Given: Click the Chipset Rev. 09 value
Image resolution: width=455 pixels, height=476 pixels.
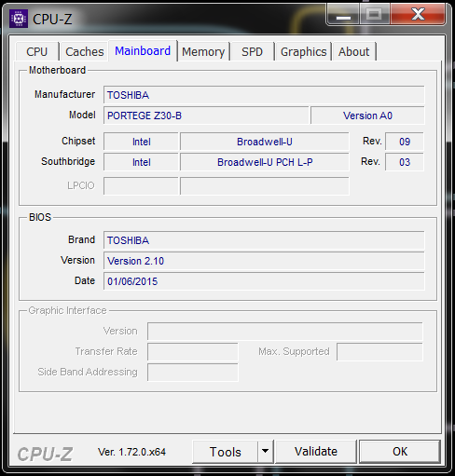Looking at the screenshot, I should pos(405,142).
